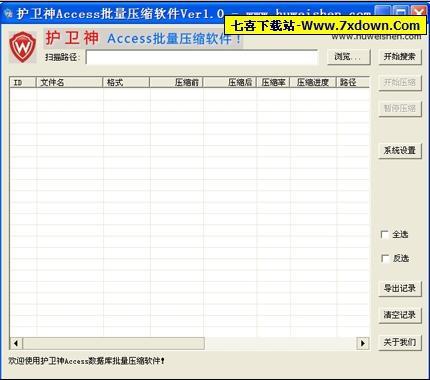Click the 格式 column header
The width and height of the screenshot is (430, 380).
126,82
